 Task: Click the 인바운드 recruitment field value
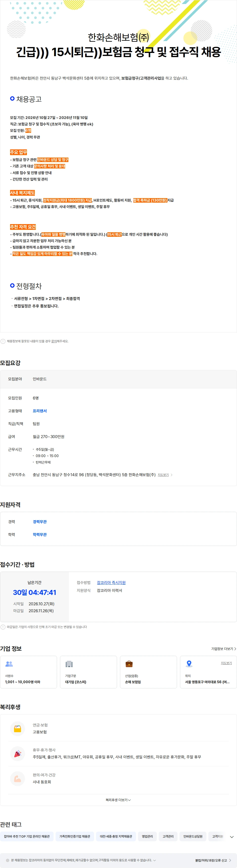[x=40, y=379]
